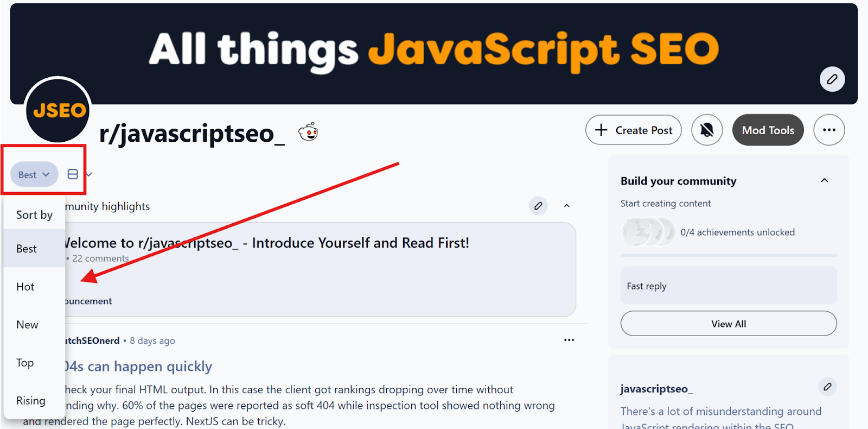Open the Welcome to r/javascriptseo_ highlight post
This screenshot has height=429, width=868.
[x=266, y=243]
